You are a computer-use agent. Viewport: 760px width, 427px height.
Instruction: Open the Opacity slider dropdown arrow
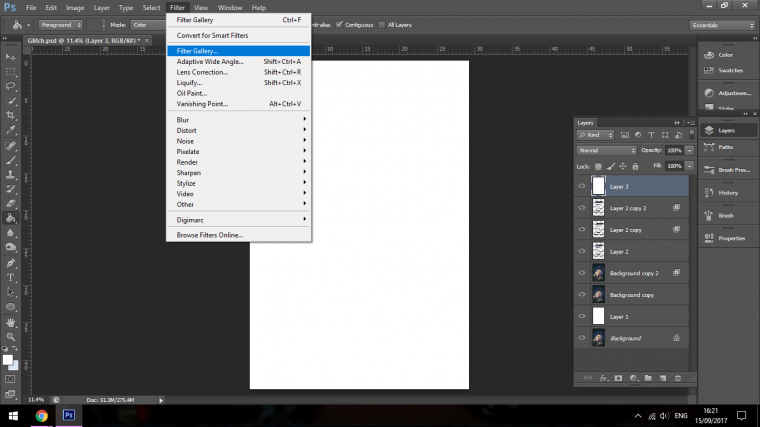(690, 150)
